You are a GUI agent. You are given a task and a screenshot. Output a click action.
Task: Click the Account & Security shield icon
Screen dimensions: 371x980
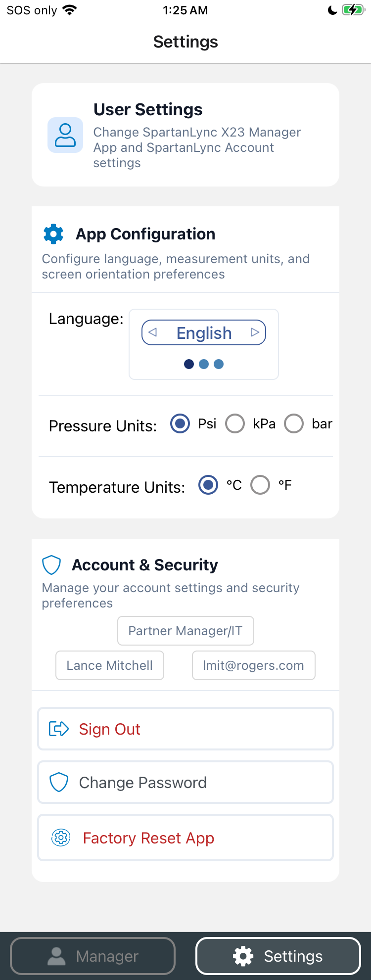coord(51,565)
